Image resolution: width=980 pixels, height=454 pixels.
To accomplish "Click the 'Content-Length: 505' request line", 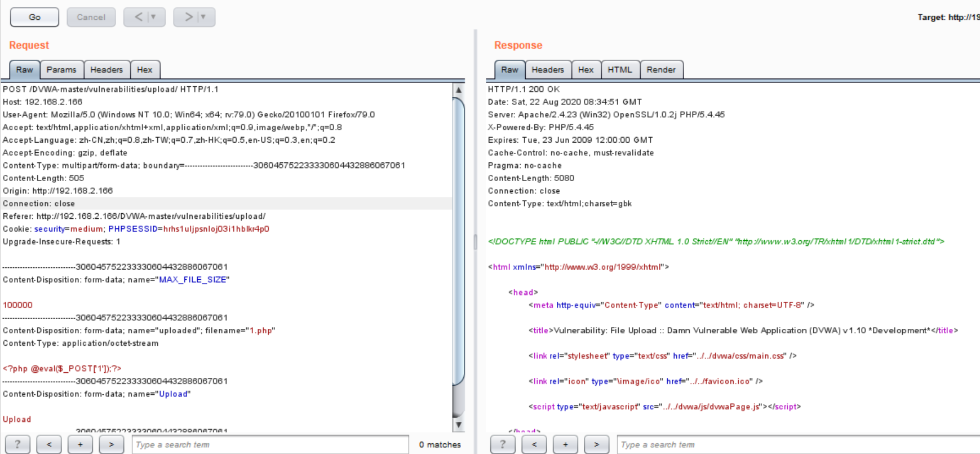I will tap(43, 178).
